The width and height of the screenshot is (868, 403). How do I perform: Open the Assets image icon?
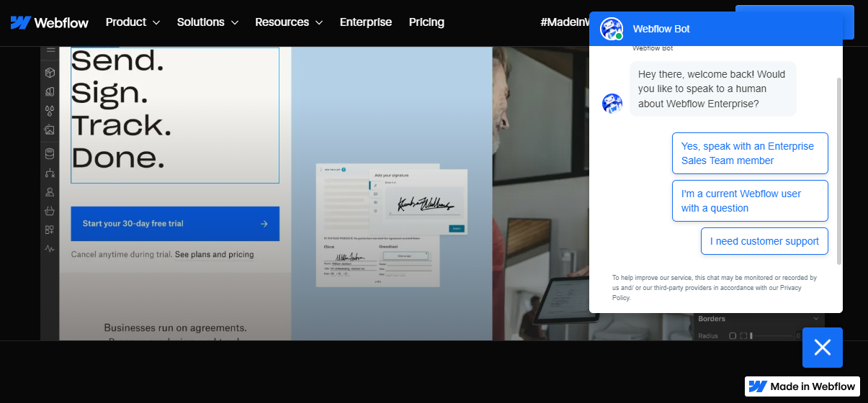[50, 130]
